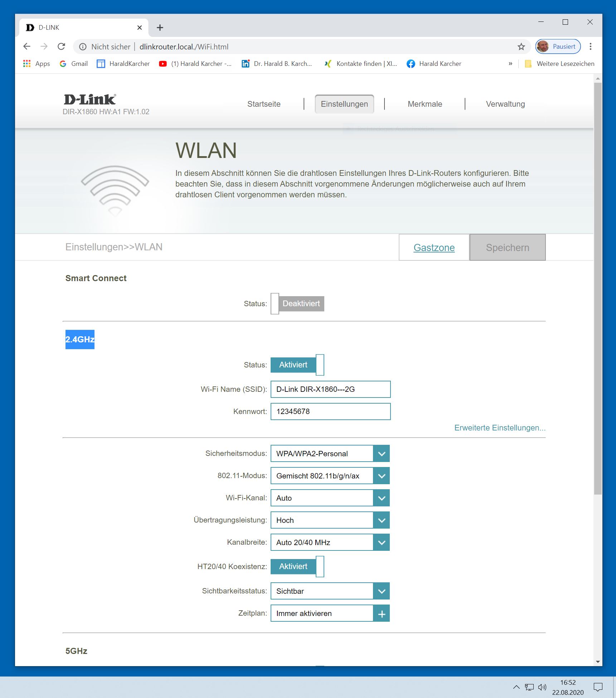Open the Apps grid shortcut

pyautogui.click(x=37, y=64)
